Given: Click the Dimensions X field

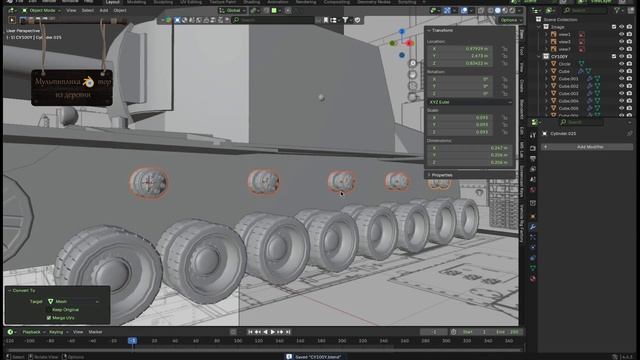Looking at the screenshot, I should pyautogui.click(x=469, y=148).
